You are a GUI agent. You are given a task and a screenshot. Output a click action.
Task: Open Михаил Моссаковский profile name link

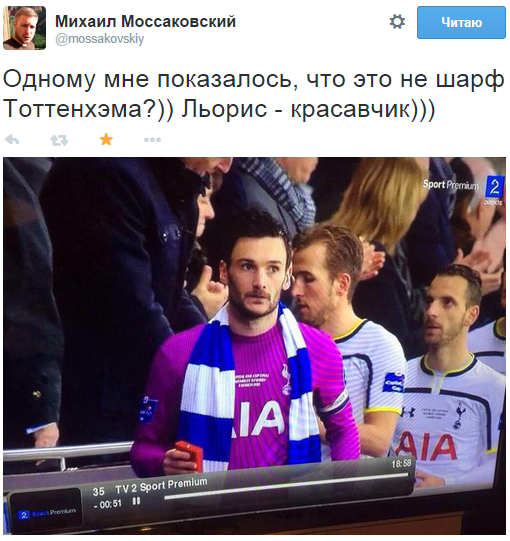tap(145, 21)
